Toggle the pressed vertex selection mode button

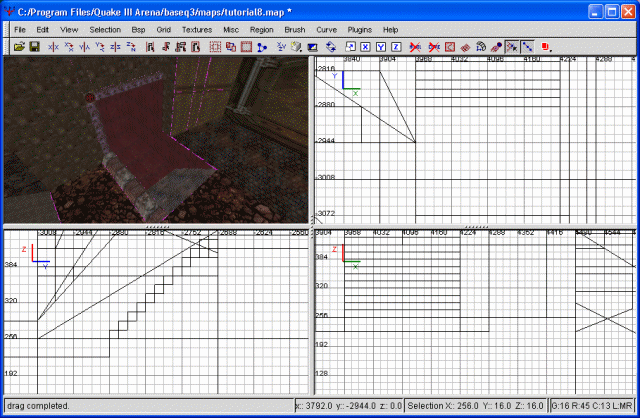512,47
